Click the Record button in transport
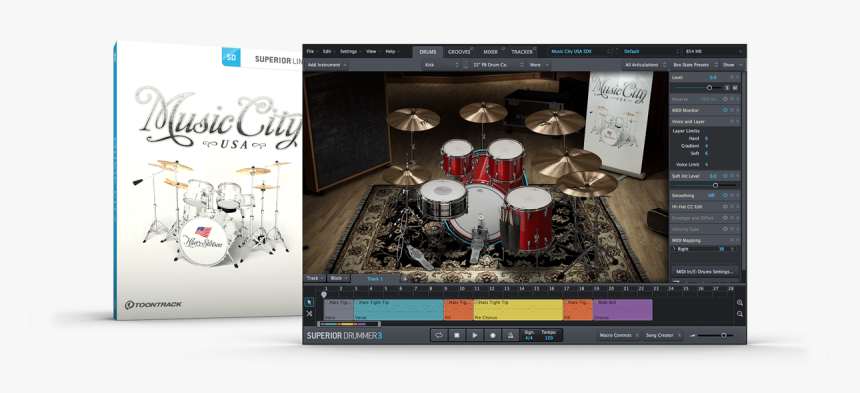 point(493,335)
